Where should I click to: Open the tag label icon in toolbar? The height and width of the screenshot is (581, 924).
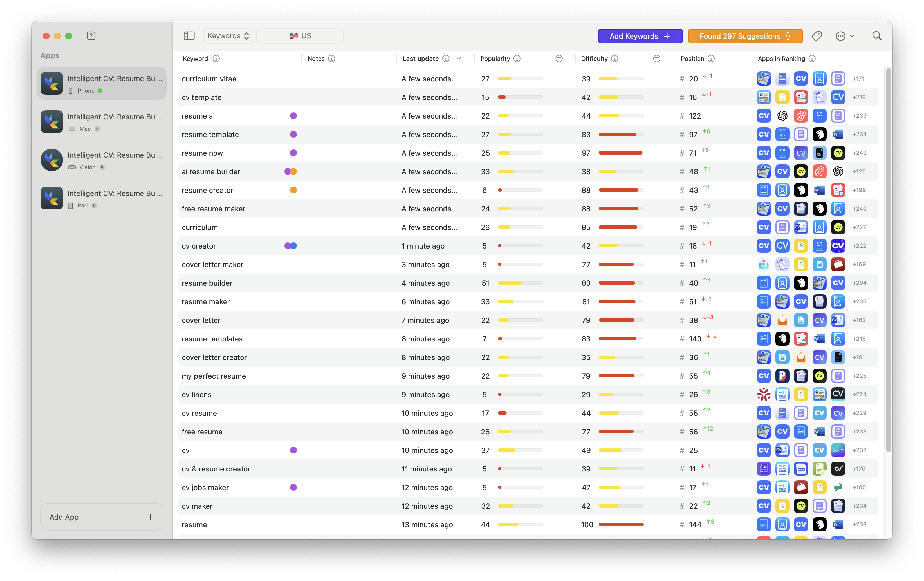pyautogui.click(x=817, y=36)
